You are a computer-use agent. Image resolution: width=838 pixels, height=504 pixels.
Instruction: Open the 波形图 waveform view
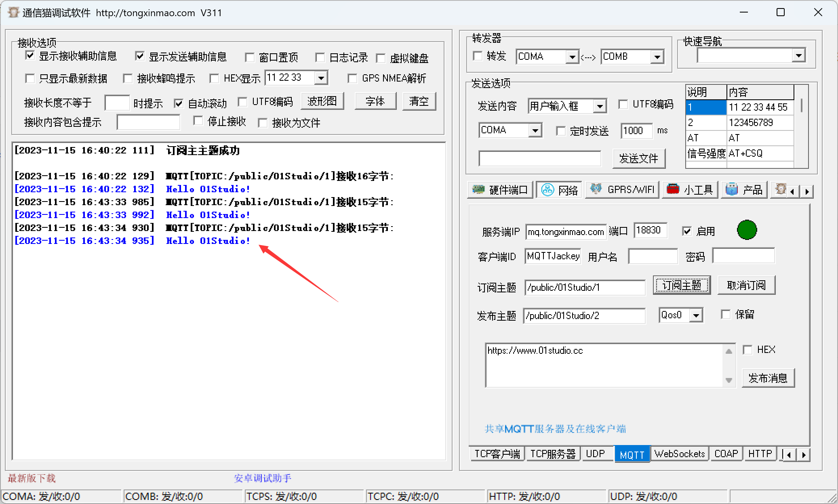coord(322,101)
